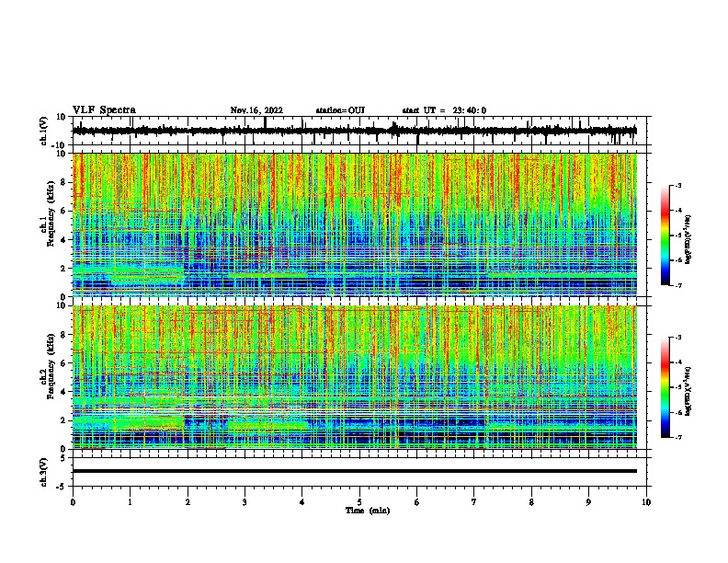The image size is (728, 563).
Task: Click the "station=OUJ" header label
Action: click(x=340, y=110)
